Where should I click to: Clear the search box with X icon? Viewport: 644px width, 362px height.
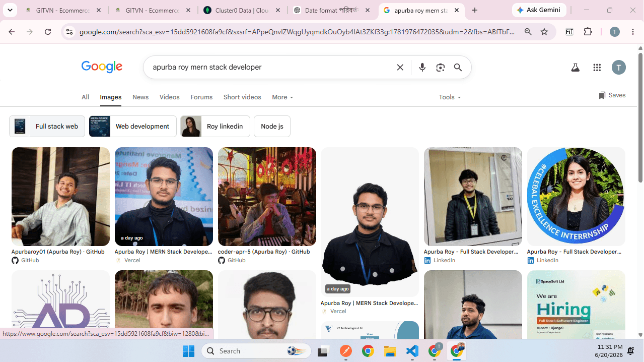click(400, 68)
